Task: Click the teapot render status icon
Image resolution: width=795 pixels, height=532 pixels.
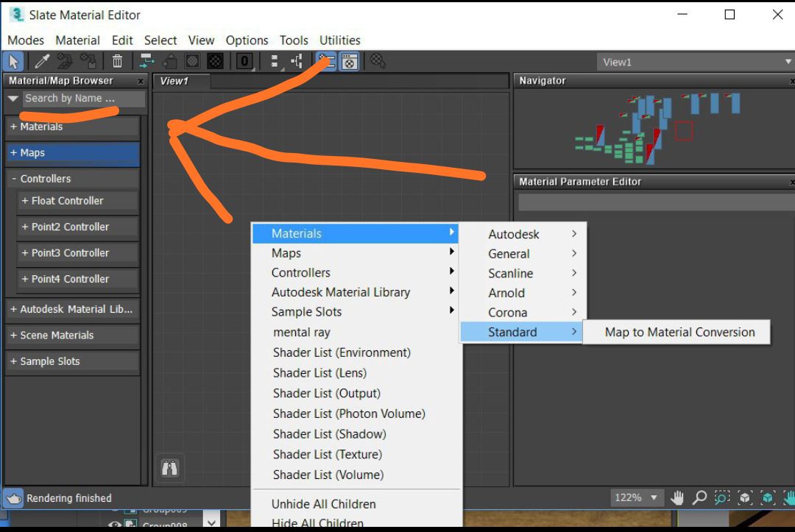Action: pyautogui.click(x=14, y=499)
